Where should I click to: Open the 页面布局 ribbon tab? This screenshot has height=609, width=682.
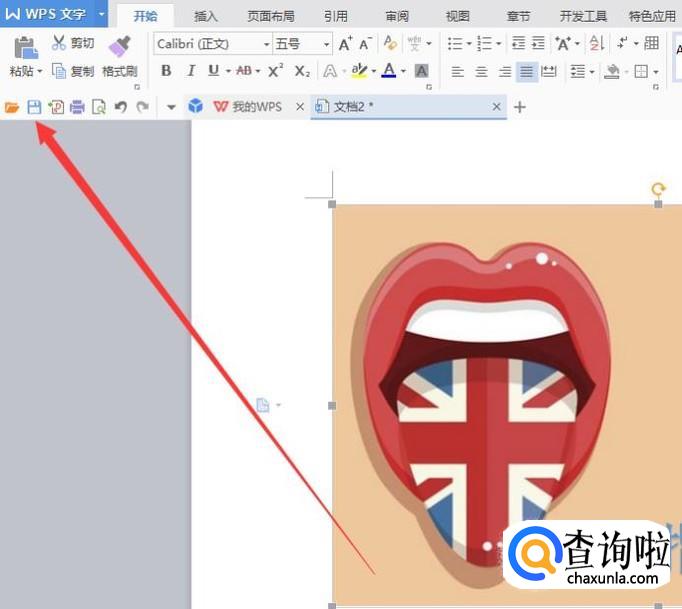[269, 16]
